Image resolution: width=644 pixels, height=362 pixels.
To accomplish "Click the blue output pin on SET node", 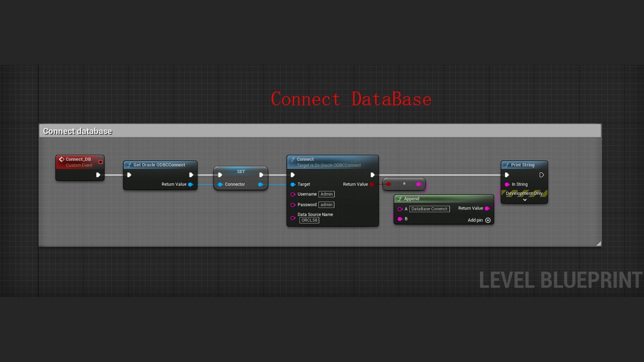I will click(x=261, y=185).
